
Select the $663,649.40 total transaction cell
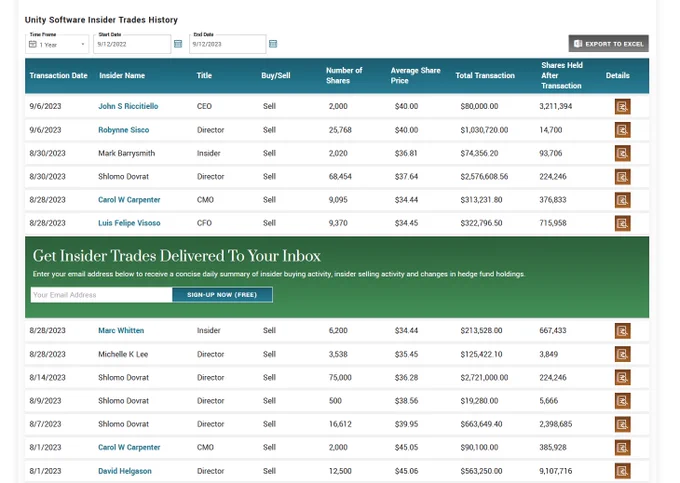(x=481, y=424)
